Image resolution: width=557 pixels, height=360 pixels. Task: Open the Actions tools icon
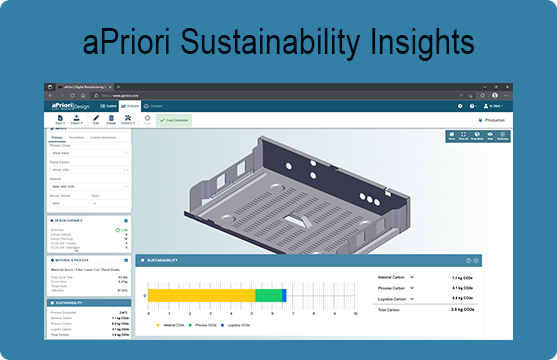pos(128,119)
